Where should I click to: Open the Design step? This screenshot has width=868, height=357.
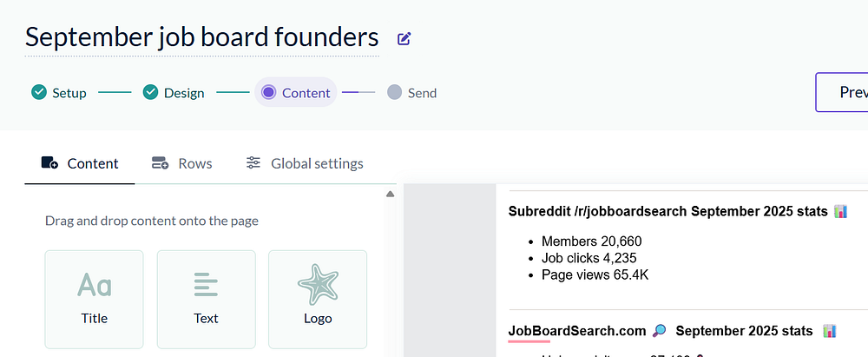(174, 93)
